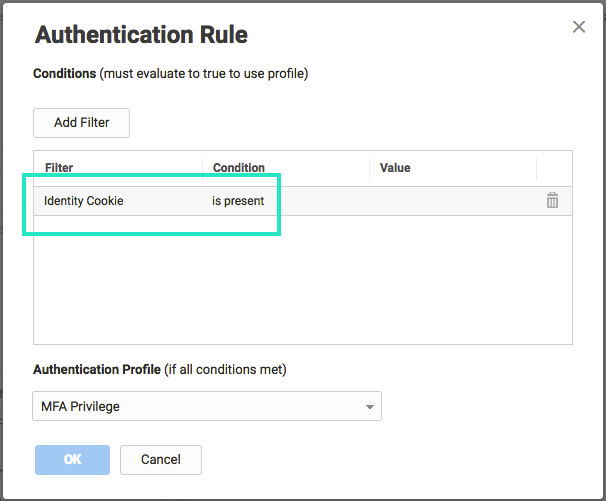This screenshot has height=501, width=606.
Task: Edit the "is present" condition cell
Action: pos(238,201)
